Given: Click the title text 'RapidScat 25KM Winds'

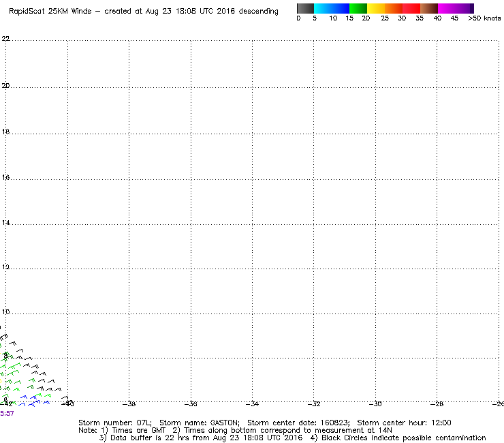Looking at the screenshot, I should click(x=50, y=12).
